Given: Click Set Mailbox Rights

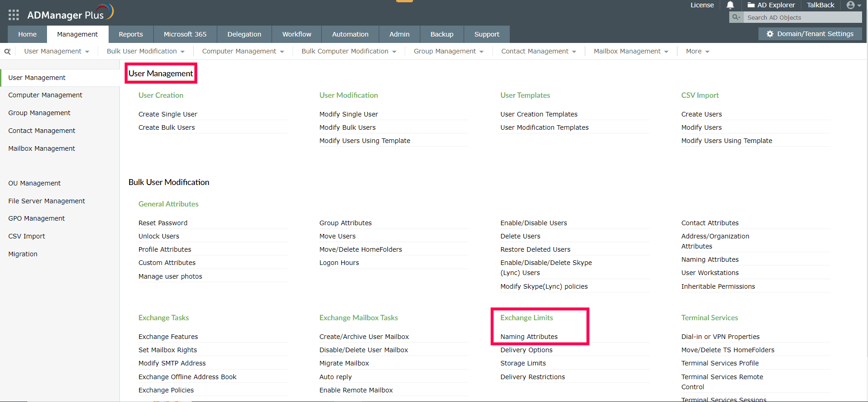Looking at the screenshot, I should click(167, 350).
